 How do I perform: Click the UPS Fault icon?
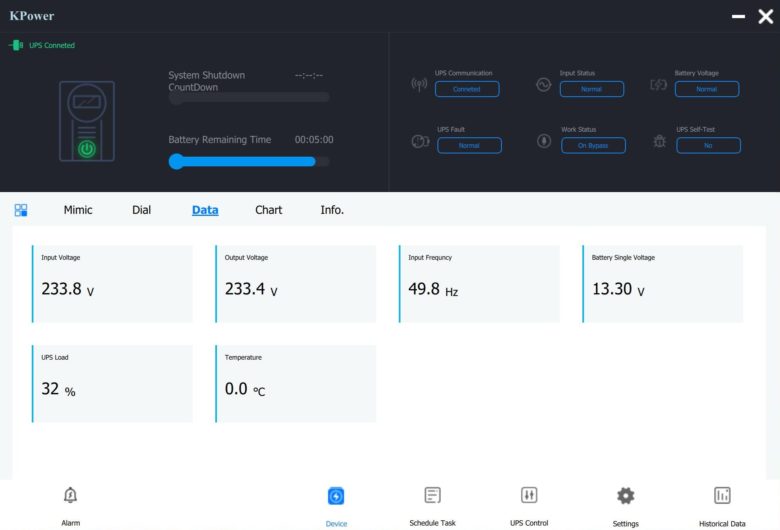point(420,141)
